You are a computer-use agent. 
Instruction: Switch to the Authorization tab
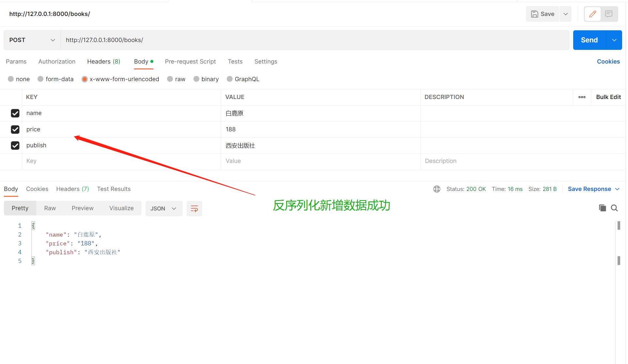(57, 62)
